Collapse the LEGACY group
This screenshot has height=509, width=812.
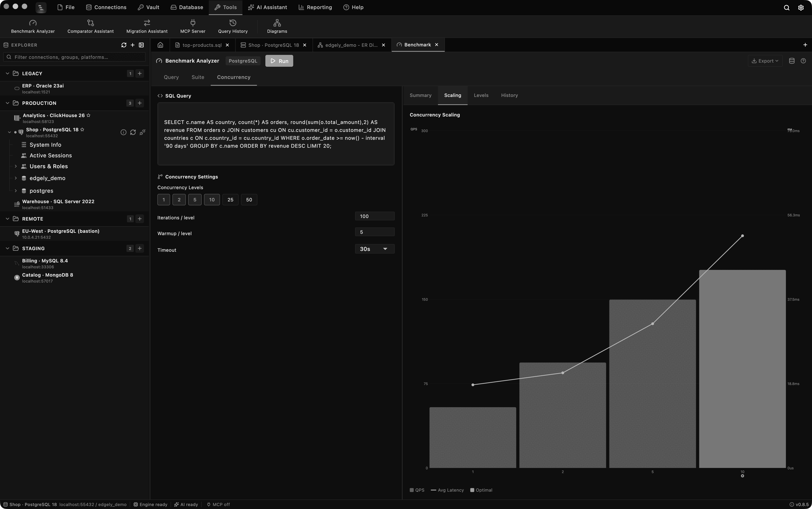coord(8,73)
